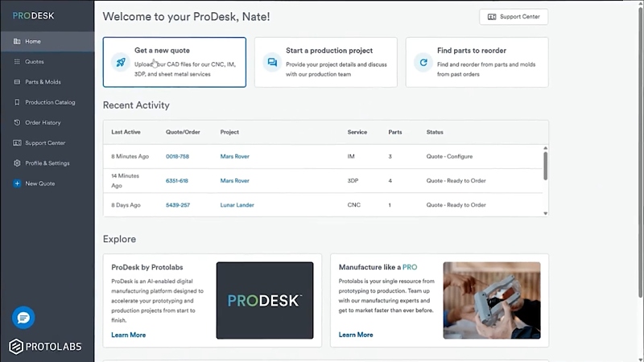The image size is (644, 362).
Task: Open Home in the sidebar
Action: click(x=47, y=42)
